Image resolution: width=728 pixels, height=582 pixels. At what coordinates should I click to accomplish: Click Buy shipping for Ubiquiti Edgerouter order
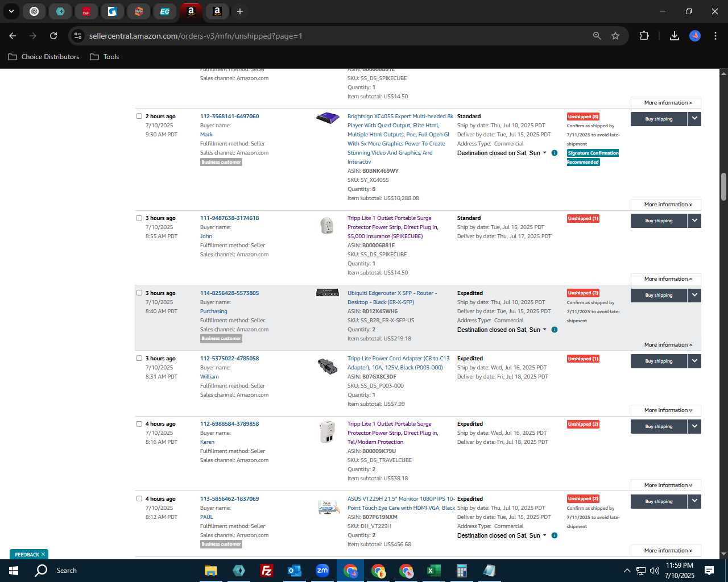click(x=659, y=295)
